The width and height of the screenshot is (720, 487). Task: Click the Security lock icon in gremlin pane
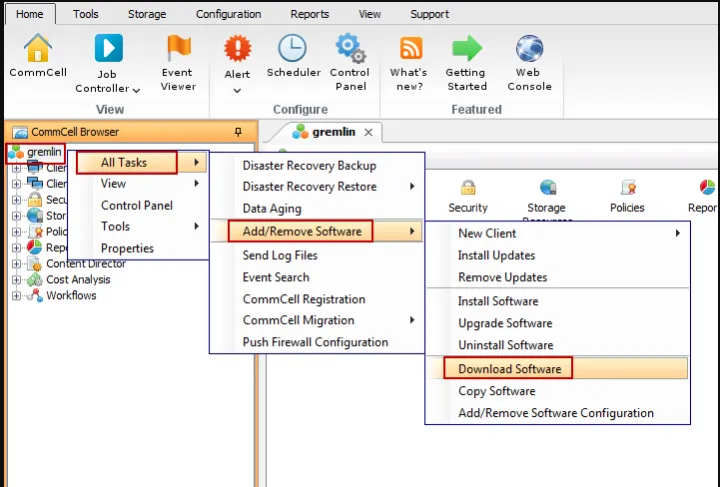[x=468, y=187]
